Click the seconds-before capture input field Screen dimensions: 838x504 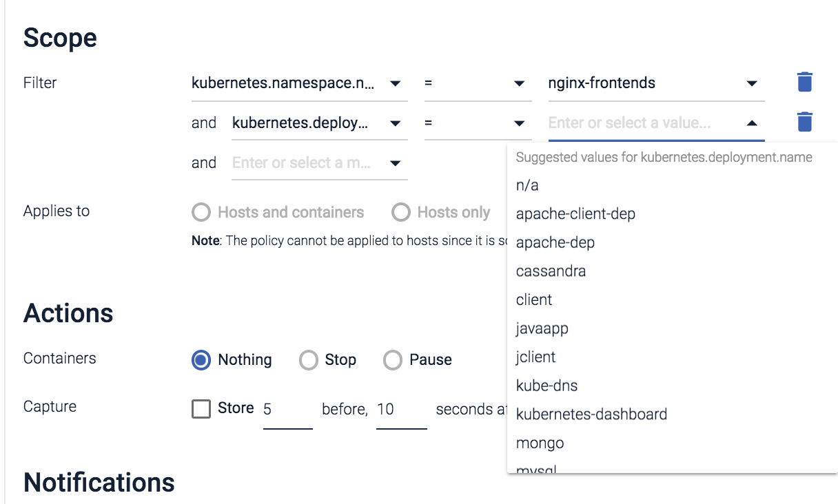coord(286,408)
